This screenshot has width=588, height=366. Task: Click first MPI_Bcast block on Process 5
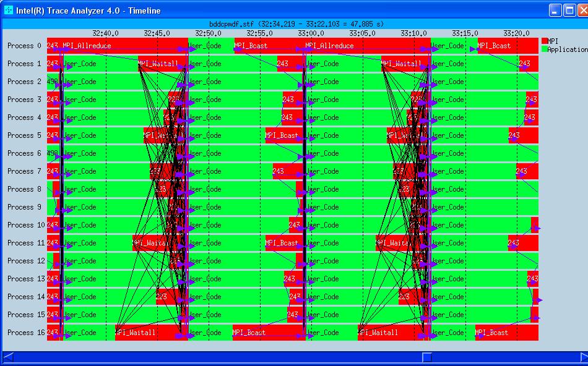pos(284,135)
